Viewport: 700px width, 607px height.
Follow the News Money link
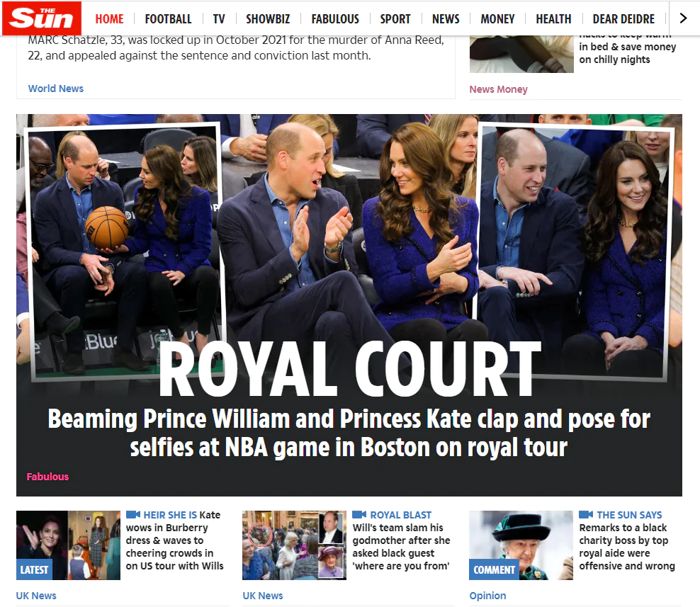coord(498,89)
